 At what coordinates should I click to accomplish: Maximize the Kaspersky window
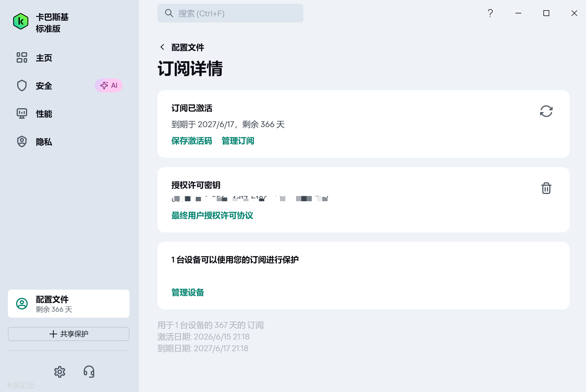click(x=546, y=13)
